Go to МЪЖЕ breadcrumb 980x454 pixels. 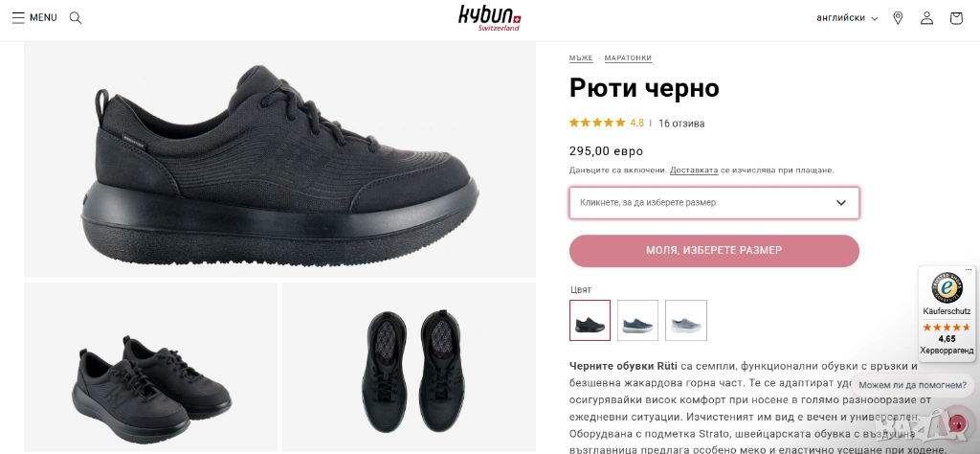[x=581, y=58]
